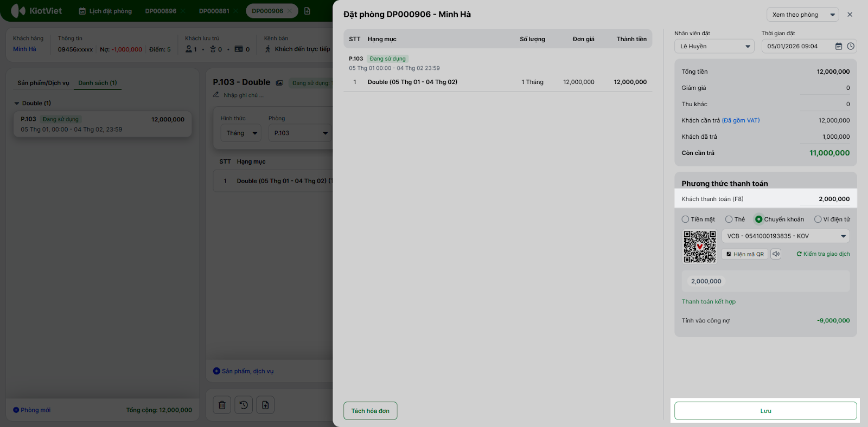Screen dimensions: 868x427
Task: Click the KiotViet logo
Action: 37,11
